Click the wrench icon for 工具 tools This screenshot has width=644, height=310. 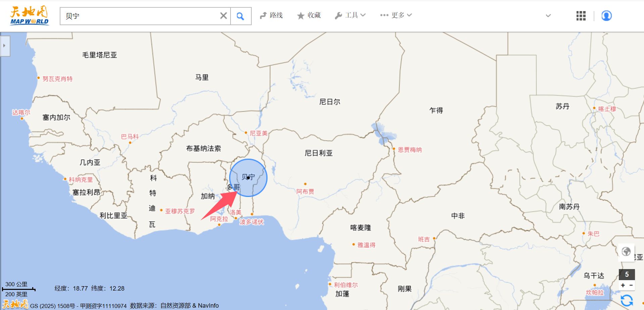[x=339, y=15]
